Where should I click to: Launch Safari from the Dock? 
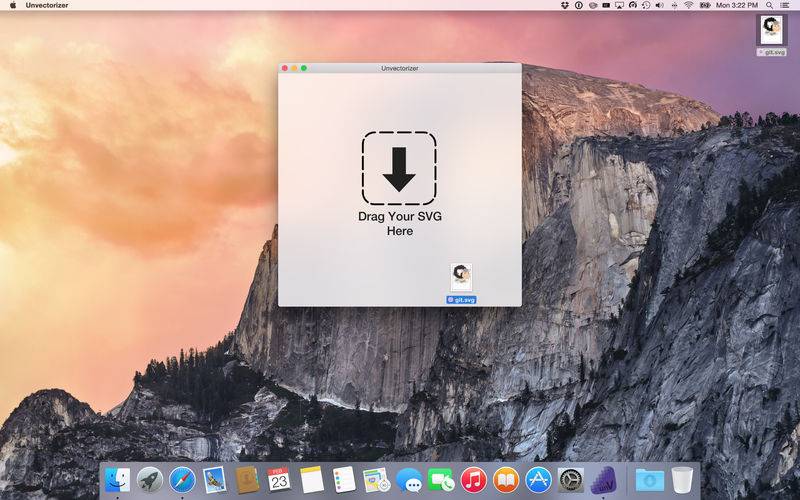click(x=182, y=480)
